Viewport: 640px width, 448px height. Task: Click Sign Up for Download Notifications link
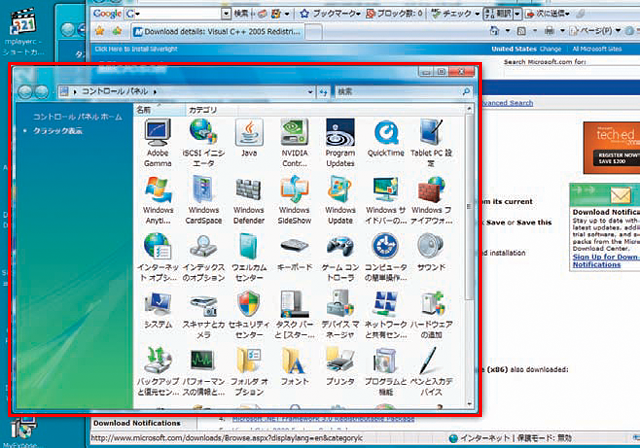point(605,261)
